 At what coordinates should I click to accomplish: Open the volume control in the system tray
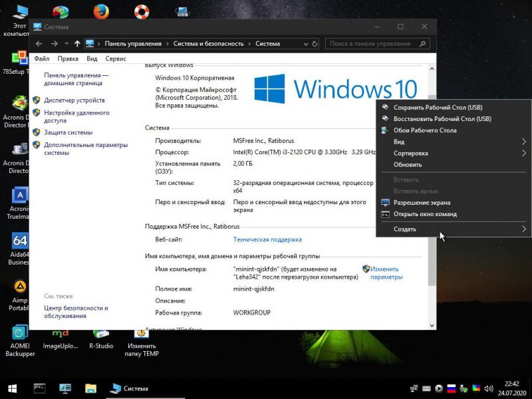(x=488, y=388)
